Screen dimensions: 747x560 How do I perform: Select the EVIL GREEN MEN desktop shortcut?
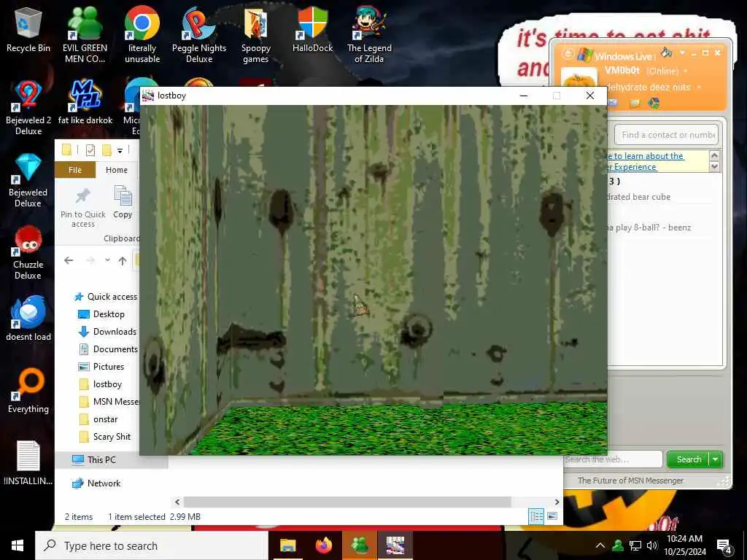[85, 34]
